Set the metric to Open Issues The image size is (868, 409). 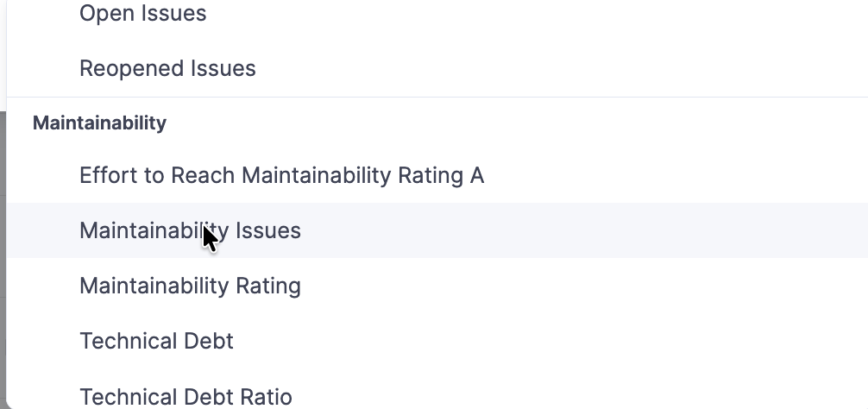(x=143, y=14)
